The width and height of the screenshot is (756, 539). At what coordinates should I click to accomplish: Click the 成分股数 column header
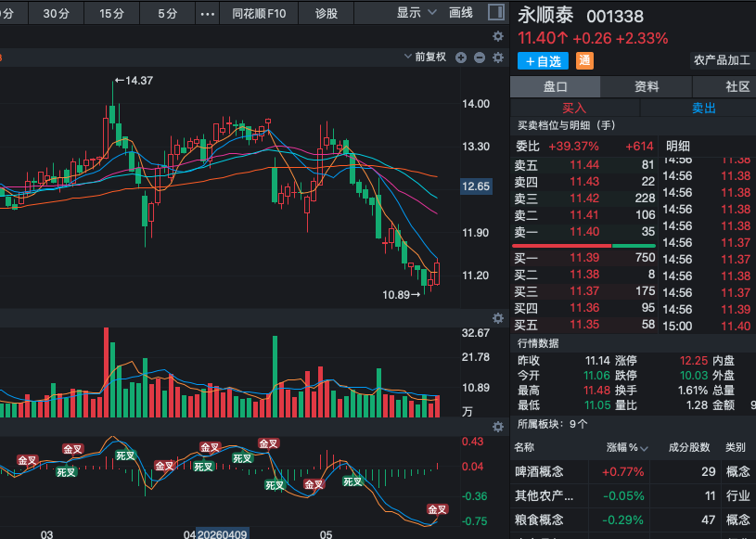689,447
